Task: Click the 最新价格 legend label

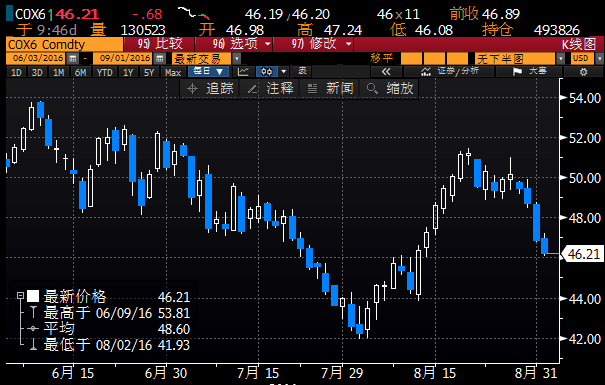Action: tap(75, 297)
